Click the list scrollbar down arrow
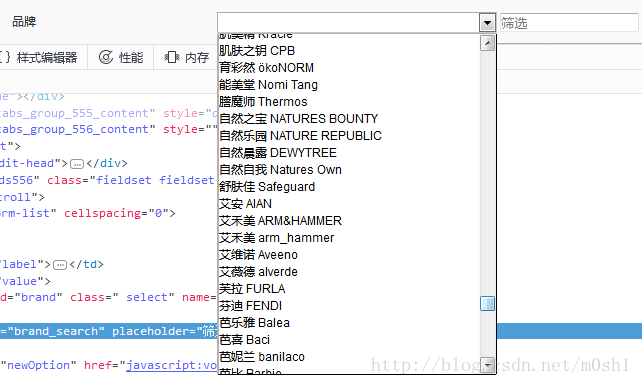The height and width of the screenshot is (385, 642). coord(487,364)
